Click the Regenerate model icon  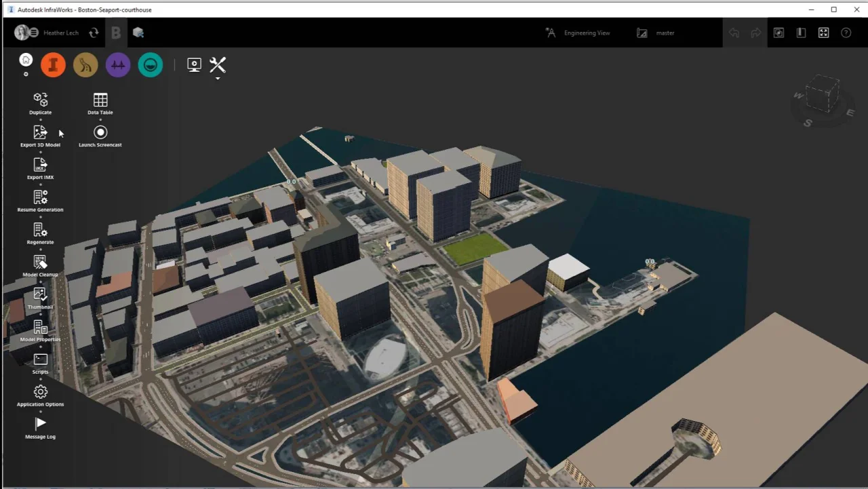click(x=40, y=231)
